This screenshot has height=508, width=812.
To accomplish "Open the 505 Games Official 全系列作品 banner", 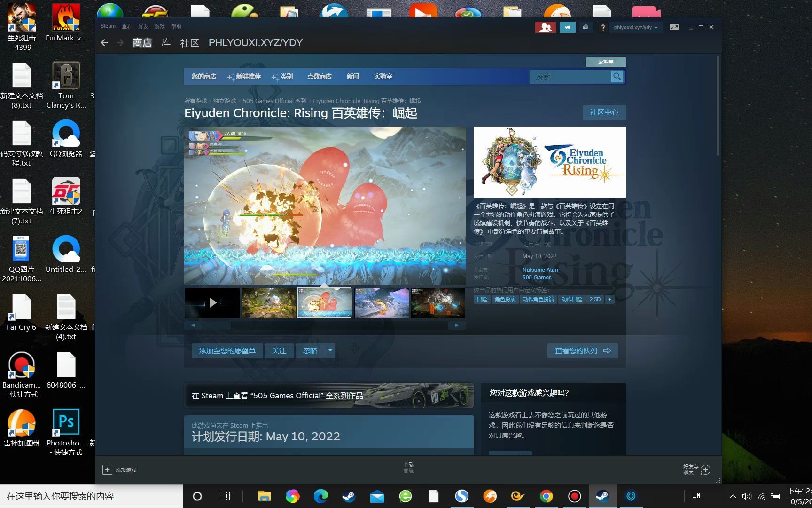I will tap(328, 396).
